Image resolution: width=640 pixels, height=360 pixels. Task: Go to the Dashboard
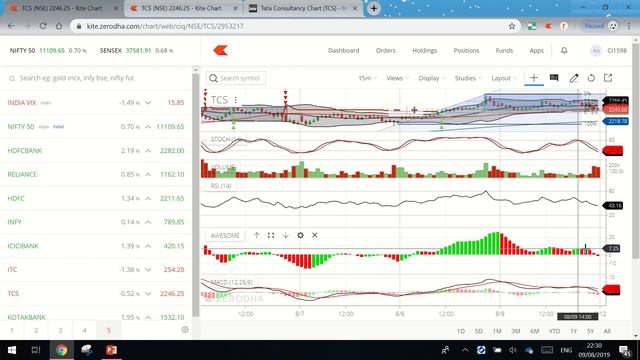[344, 50]
